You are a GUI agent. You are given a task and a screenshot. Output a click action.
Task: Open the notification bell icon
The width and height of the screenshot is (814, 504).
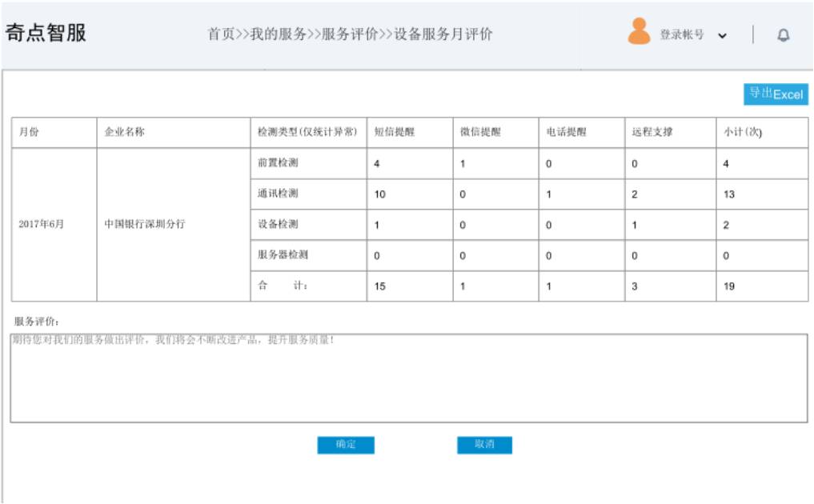[x=783, y=35]
